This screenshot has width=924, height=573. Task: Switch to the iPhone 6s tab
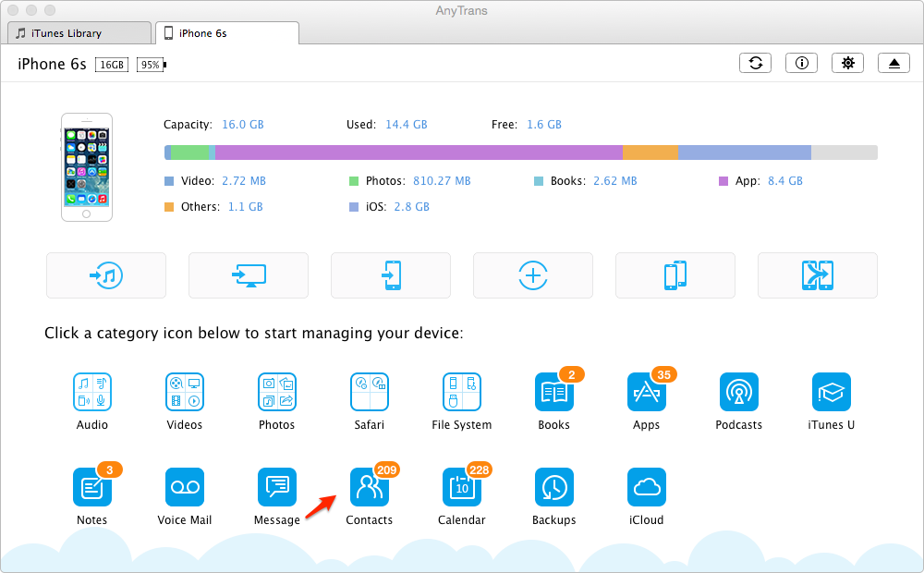pos(227,33)
